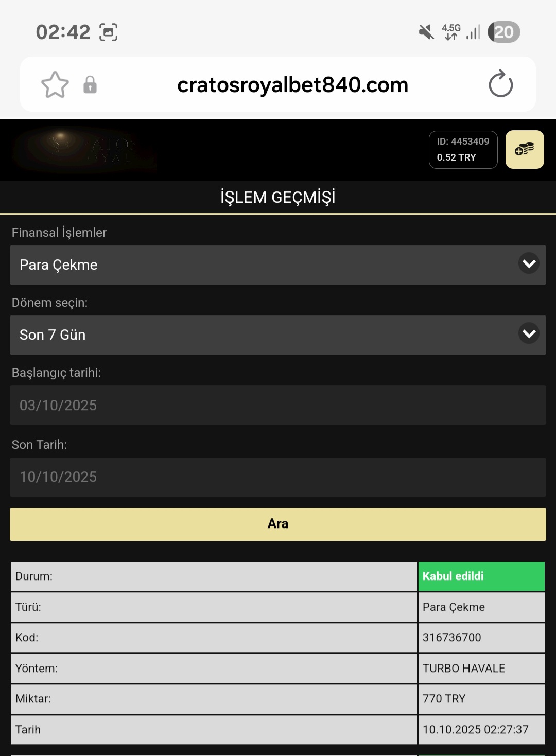Tap the battery level indicator

click(x=503, y=32)
